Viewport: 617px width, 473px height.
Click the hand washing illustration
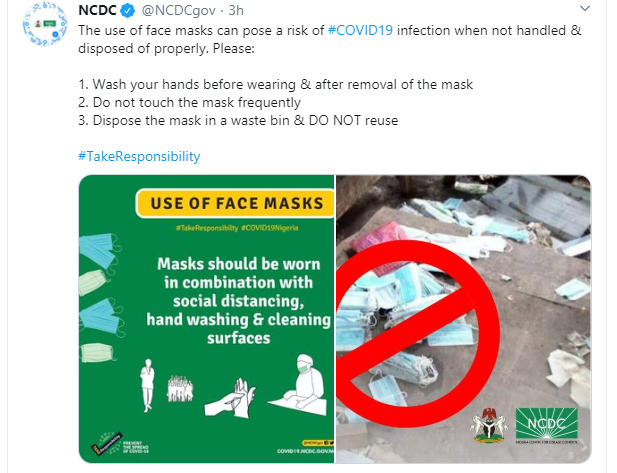pos(231,398)
